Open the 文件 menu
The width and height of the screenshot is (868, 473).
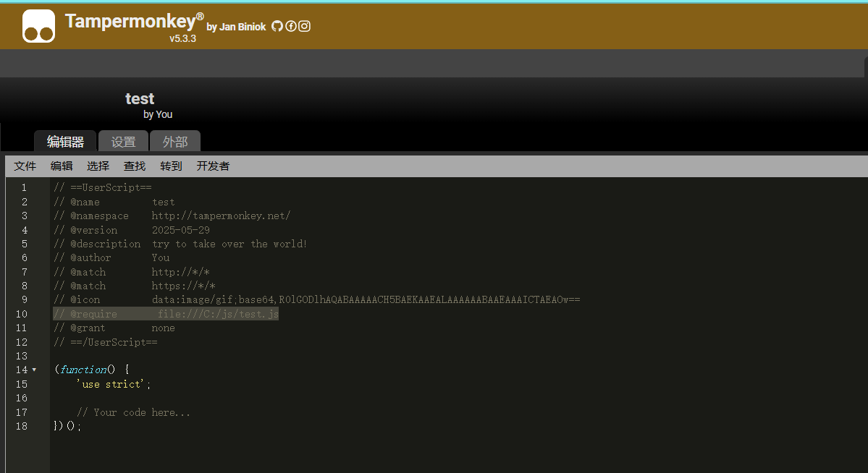tap(25, 166)
